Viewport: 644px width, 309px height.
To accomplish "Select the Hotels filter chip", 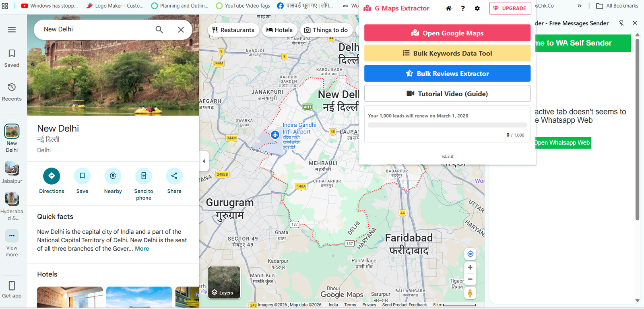I will [279, 30].
